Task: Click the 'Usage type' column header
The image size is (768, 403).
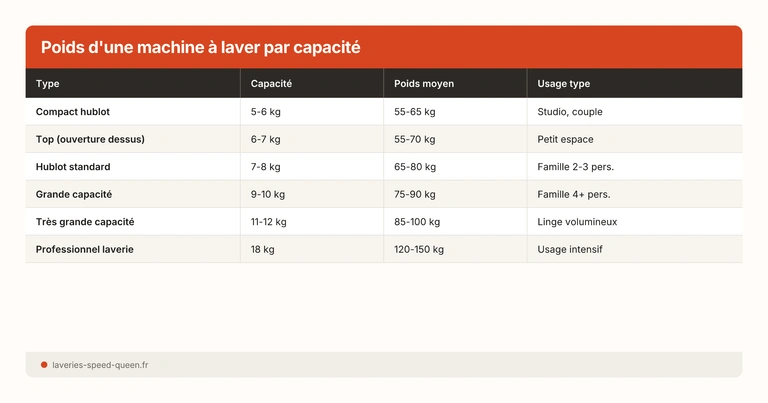Action: click(564, 84)
